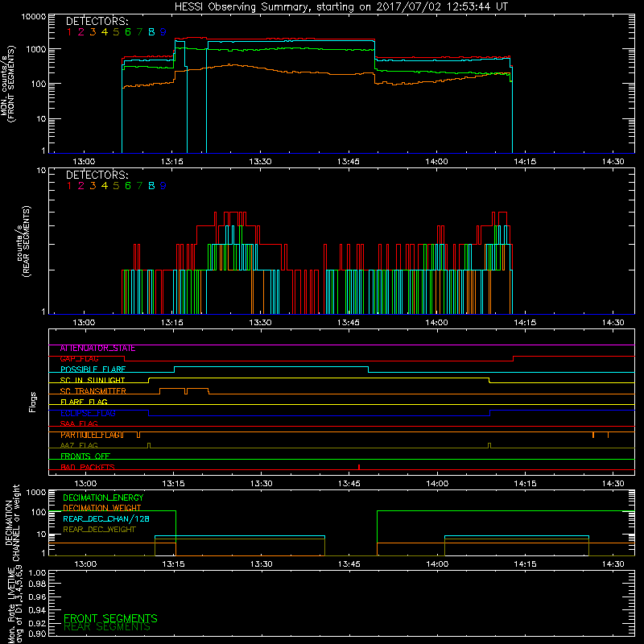Screen dimensions: 644x644
Task: Click the FLARE_FLAG label
Action: pyautogui.click(x=84, y=402)
